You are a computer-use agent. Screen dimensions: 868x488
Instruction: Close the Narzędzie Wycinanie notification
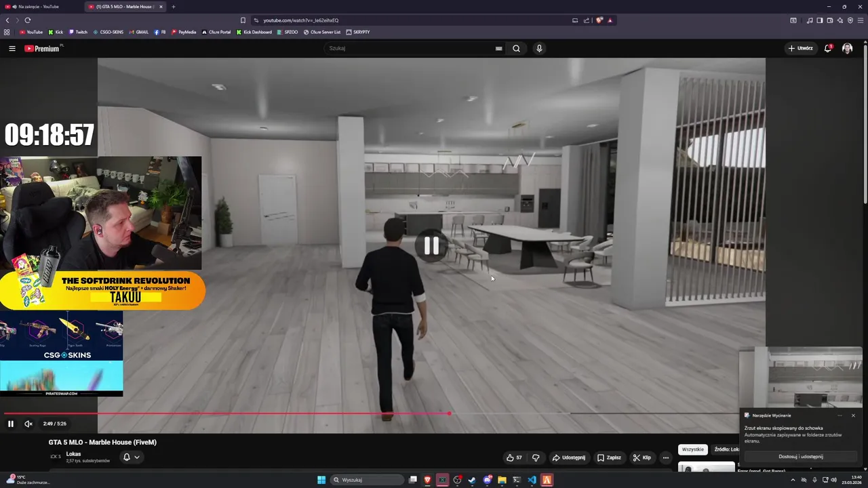(x=853, y=415)
